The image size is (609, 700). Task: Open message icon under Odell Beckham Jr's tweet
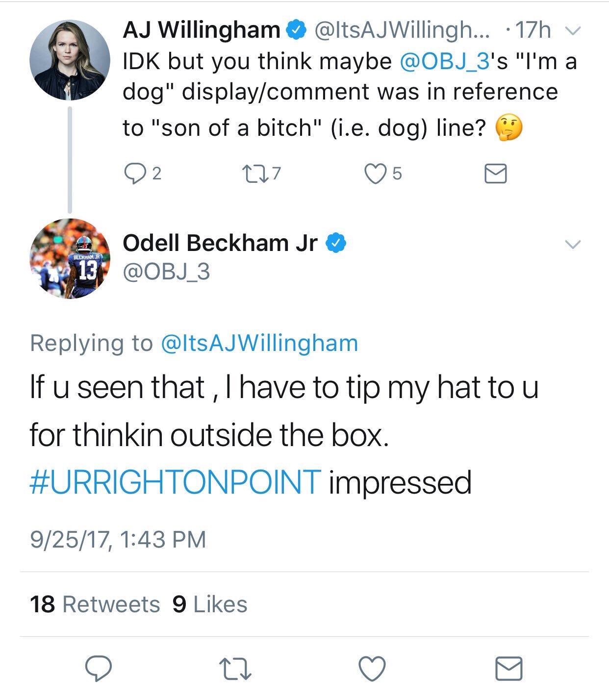coord(510,667)
